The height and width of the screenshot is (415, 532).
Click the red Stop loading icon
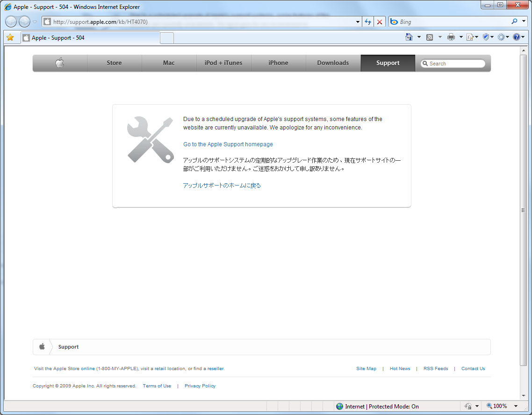click(x=380, y=21)
